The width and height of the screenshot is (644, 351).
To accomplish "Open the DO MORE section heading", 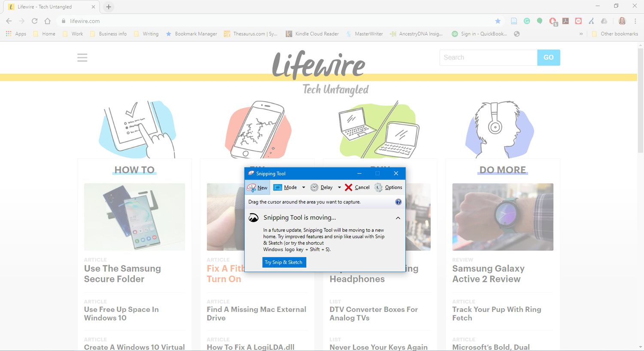I will pos(503,170).
